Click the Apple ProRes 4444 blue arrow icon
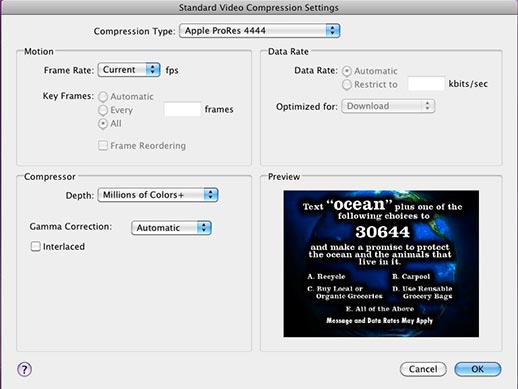The height and width of the screenshot is (389, 518). click(332, 31)
